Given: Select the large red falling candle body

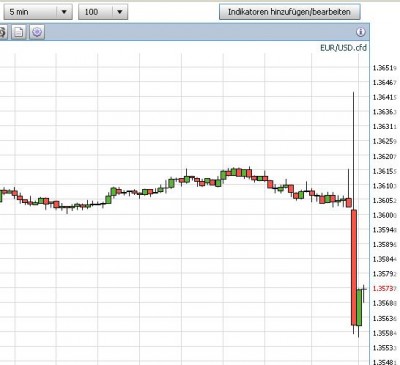Looking at the screenshot, I should (354, 267).
